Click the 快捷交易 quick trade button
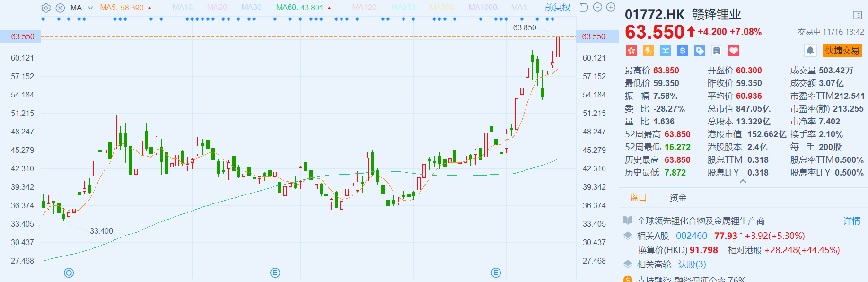Viewport: 868px width, 282px height. [842, 51]
